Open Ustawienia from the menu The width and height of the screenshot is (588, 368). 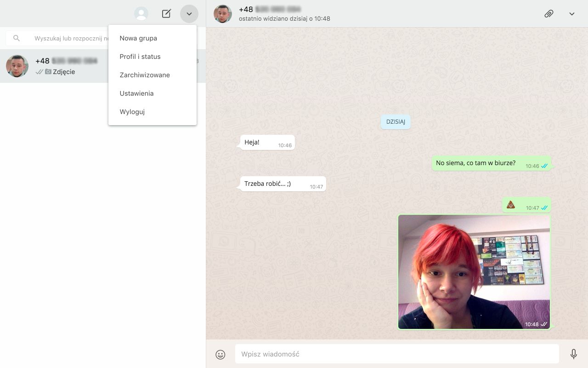pyautogui.click(x=153, y=93)
